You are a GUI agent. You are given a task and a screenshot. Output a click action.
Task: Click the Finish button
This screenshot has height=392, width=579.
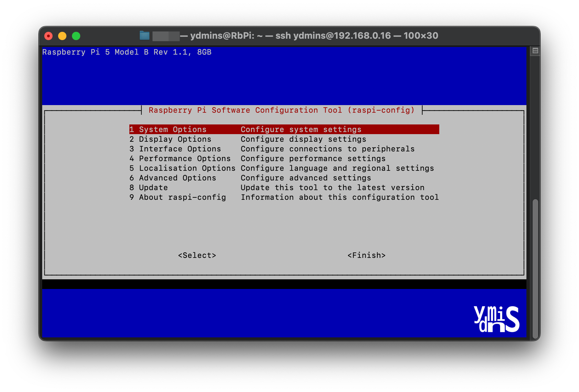(x=367, y=255)
